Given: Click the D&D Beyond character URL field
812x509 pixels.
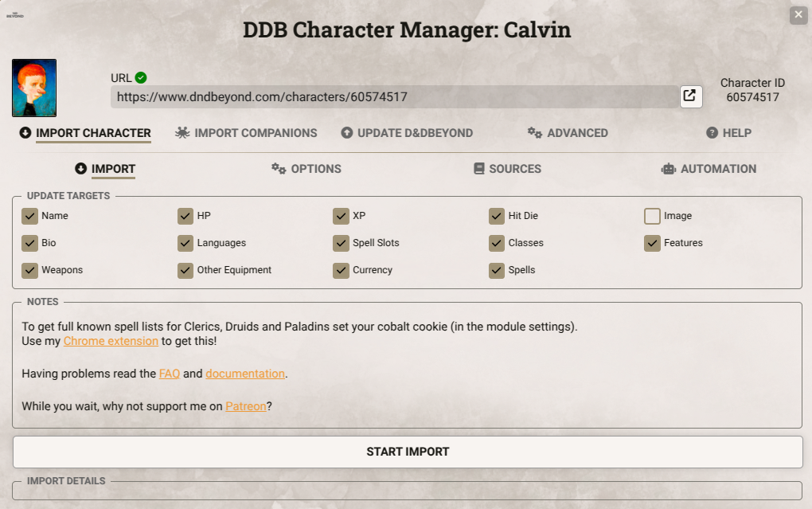Looking at the screenshot, I should (395, 97).
